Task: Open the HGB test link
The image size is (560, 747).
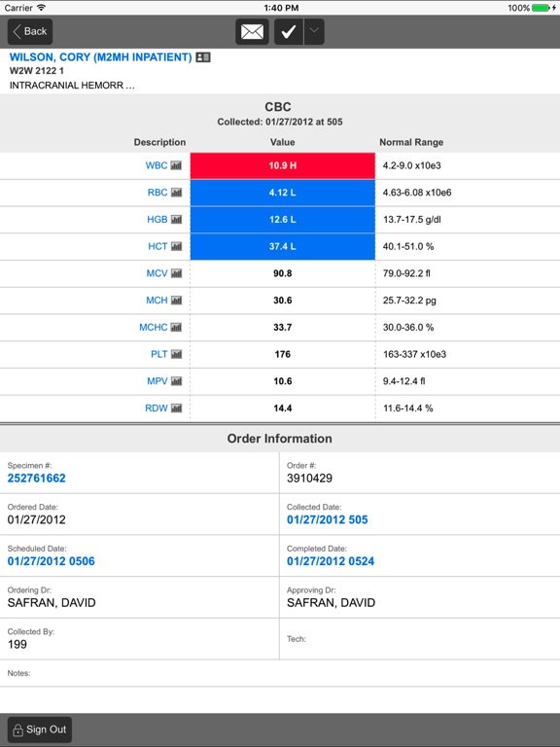Action: tap(157, 219)
